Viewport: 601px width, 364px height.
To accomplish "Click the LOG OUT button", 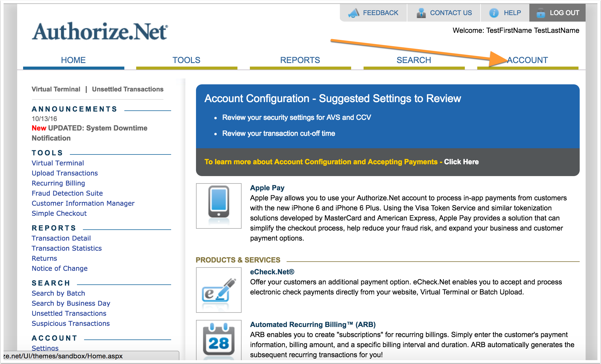I will pos(557,13).
